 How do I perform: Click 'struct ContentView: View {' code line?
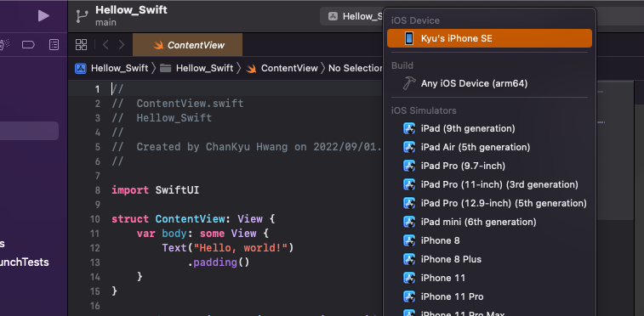point(193,219)
